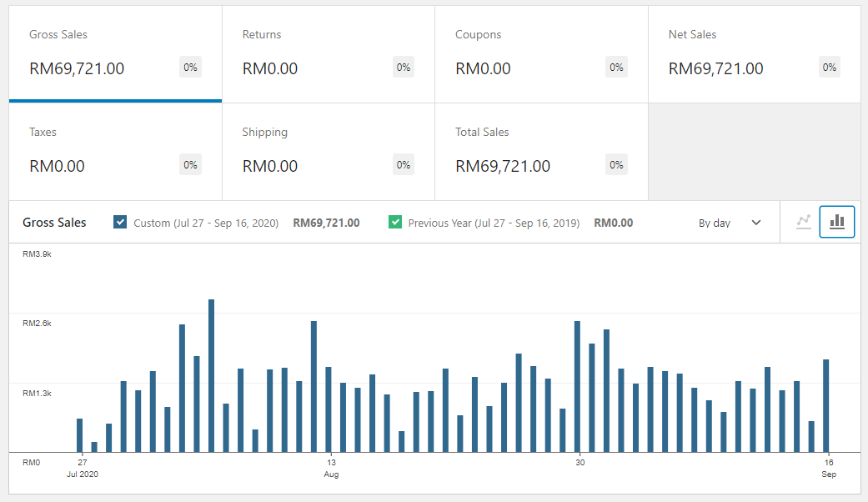Click the 0% badge under Net Sales
This screenshot has height=502, width=868.
pos(830,68)
